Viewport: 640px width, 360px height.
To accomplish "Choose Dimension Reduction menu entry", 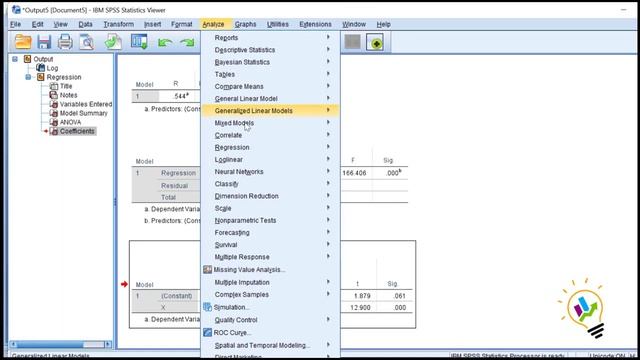I will click(270, 196).
